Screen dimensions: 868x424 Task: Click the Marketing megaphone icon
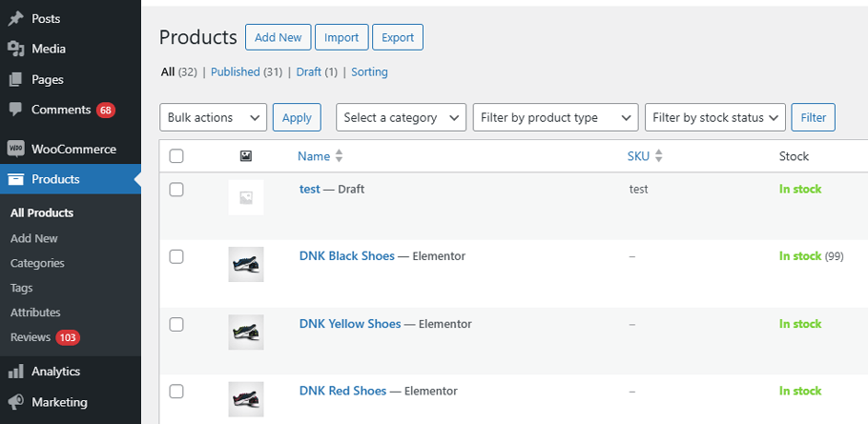(15, 402)
